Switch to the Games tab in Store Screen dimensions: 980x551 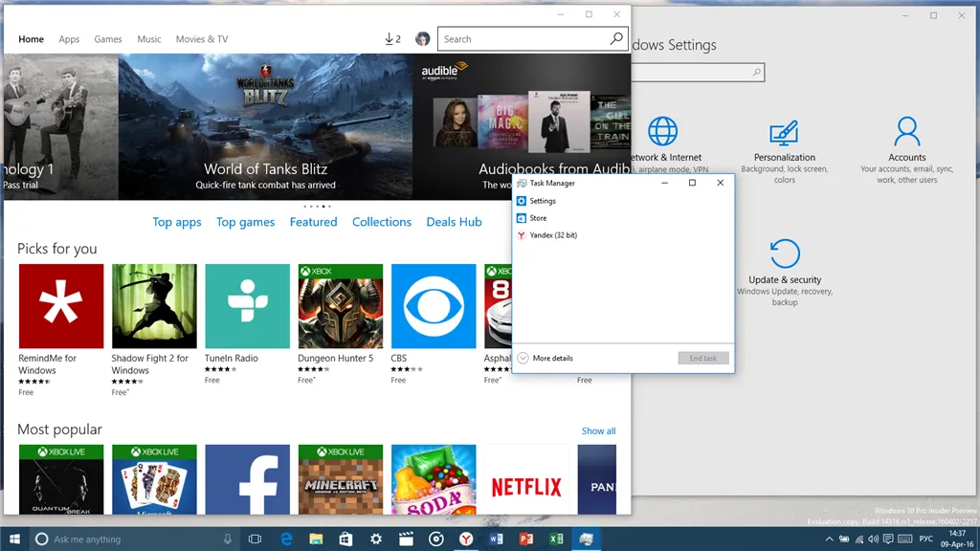108,38
